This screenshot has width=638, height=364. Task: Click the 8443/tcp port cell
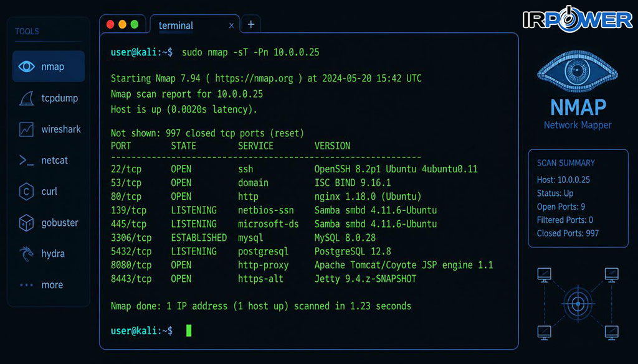131,279
